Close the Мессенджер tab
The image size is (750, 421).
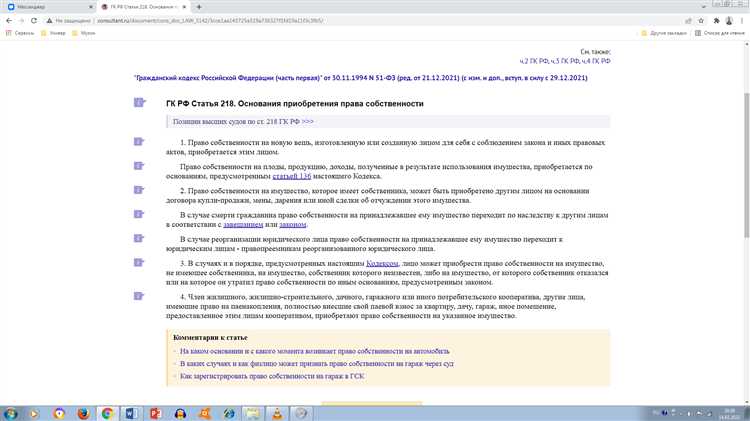(x=91, y=7)
